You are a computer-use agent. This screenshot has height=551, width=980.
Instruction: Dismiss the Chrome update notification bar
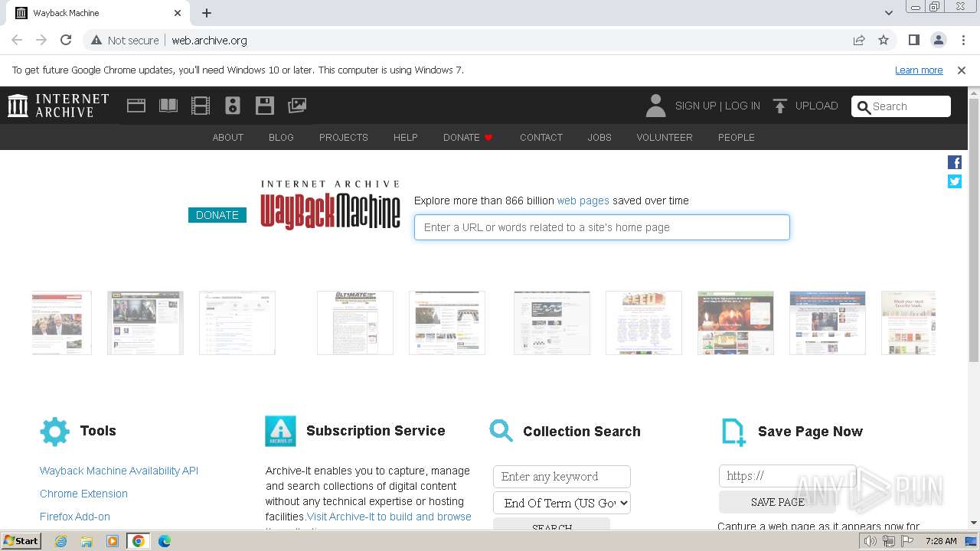962,70
